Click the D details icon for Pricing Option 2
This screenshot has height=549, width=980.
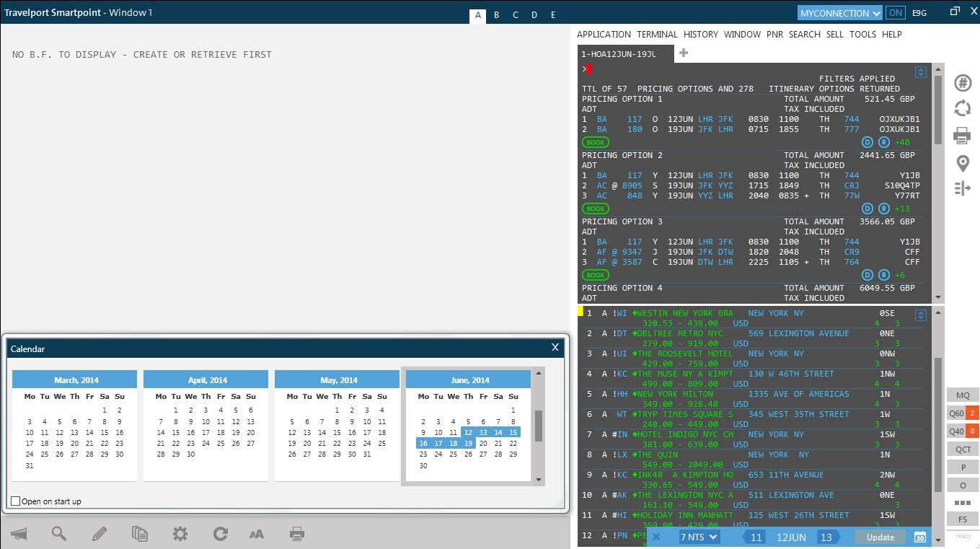pyautogui.click(x=868, y=208)
